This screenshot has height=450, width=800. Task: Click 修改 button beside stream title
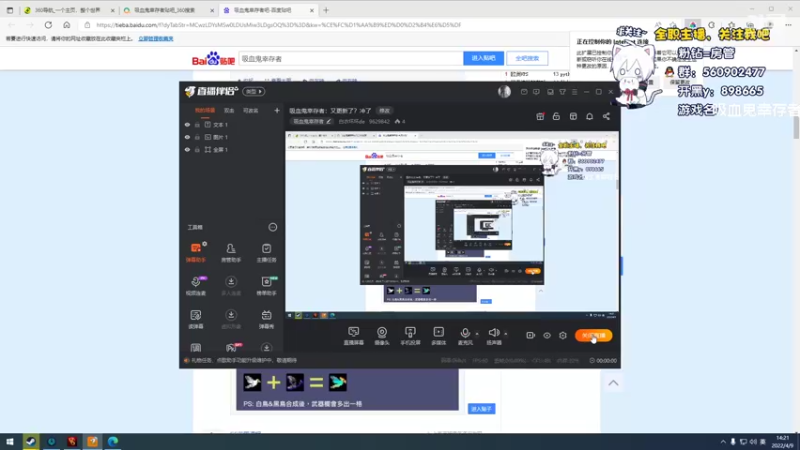pos(384,111)
